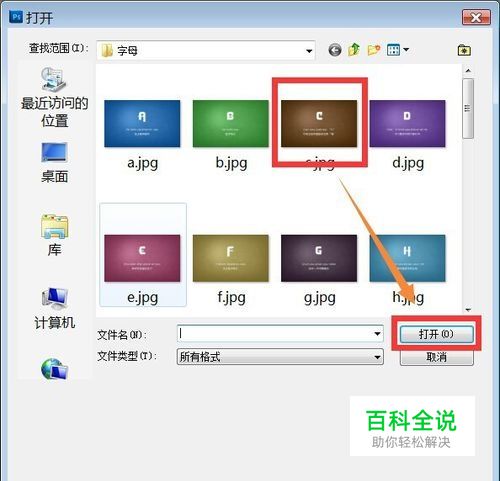The height and width of the screenshot is (481, 500).
Task: Select the h.jpg teal thumbnail
Action: pyautogui.click(x=407, y=258)
